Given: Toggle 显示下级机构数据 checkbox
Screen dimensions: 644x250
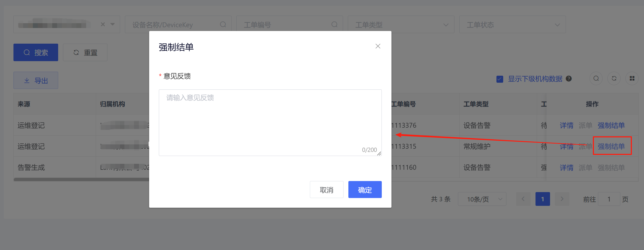Looking at the screenshot, I should pyautogui.click(x=500, y=79).
